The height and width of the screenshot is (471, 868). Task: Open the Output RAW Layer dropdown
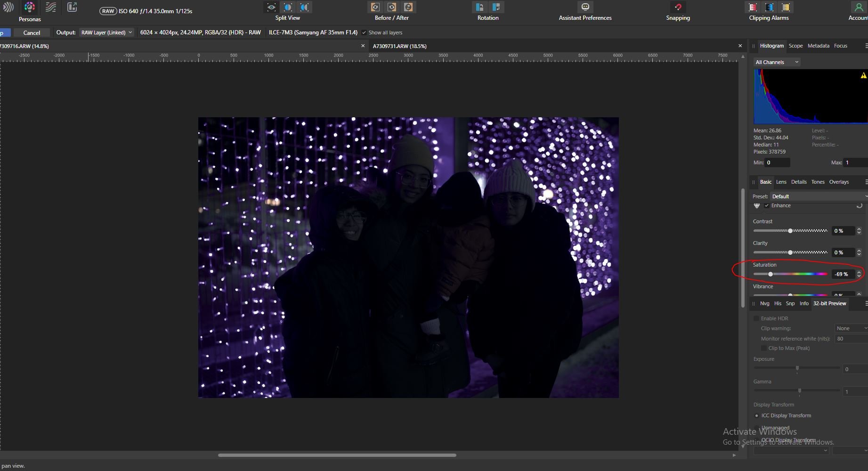point(106,32)
